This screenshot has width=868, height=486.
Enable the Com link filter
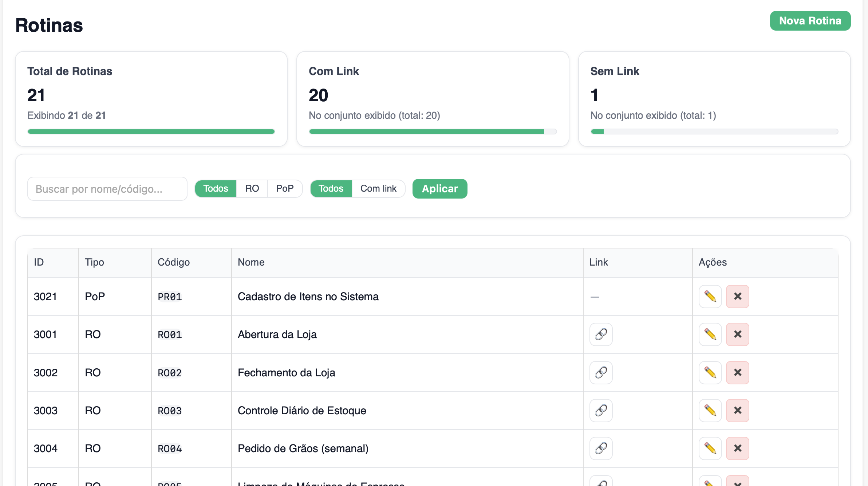pos(378,188)
